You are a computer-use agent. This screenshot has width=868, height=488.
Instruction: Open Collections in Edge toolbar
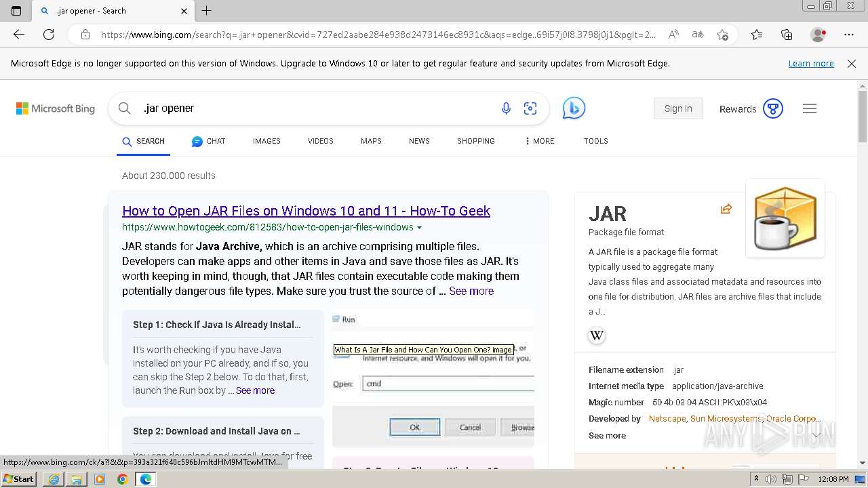(787, 35)
